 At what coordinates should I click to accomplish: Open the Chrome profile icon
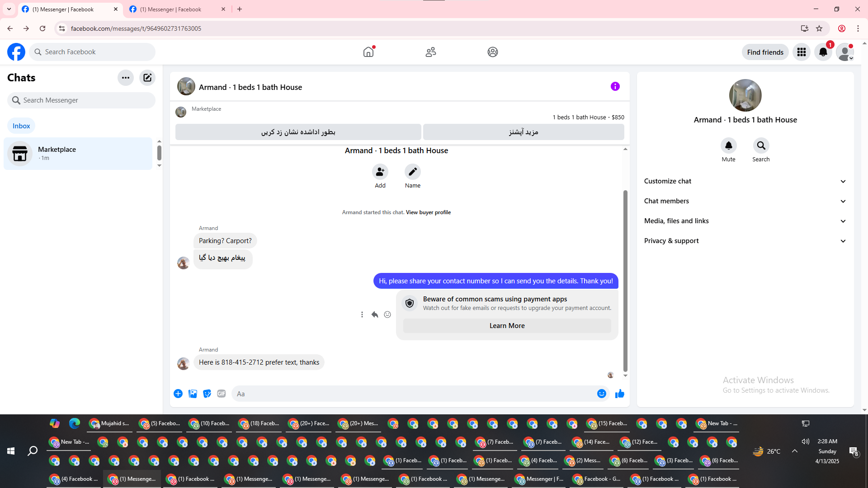coord(842,28)
